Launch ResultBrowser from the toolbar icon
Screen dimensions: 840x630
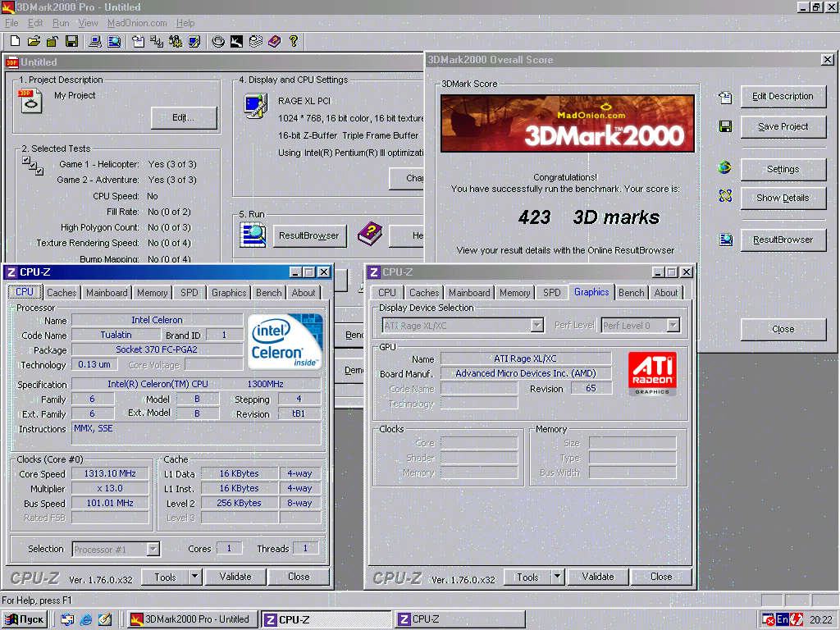click(114, 41)
